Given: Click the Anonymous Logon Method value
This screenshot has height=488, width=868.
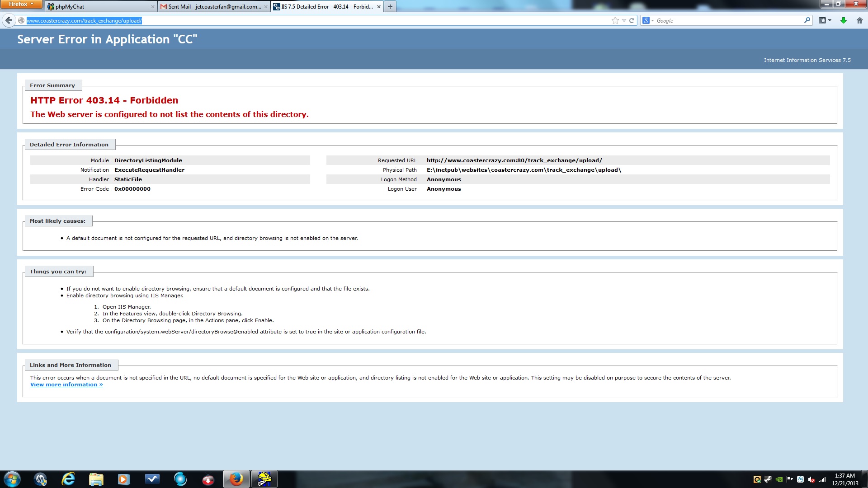Looking at the screenshot, I should [x=443, y=179].
